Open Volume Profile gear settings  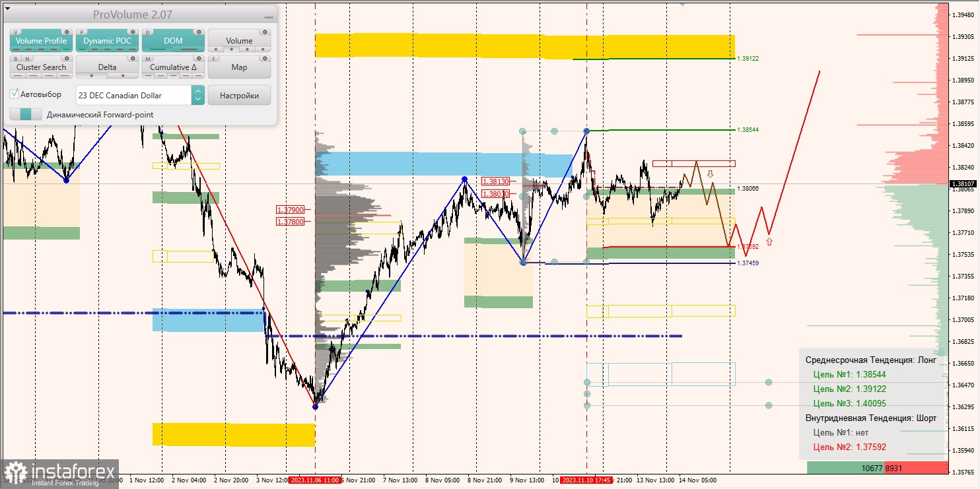(67, 32)
